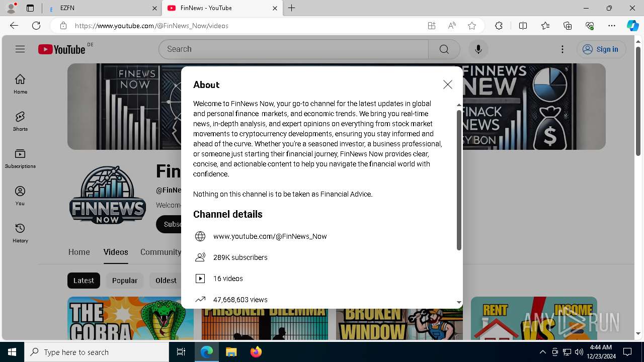Focus the YouTube Search input field
644x362 pixels.
[293, 49]
